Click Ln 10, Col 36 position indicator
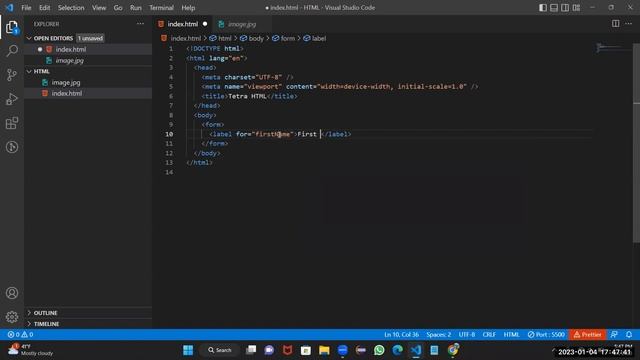This screenshot has height=360, width=640. click(402, 335)
